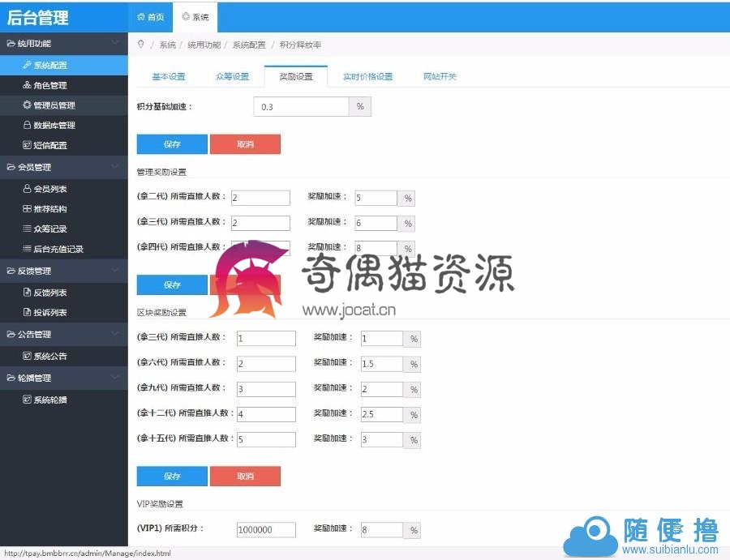Collapse the 统用功能 section chevron
The height and width of the screenshot is (560, 730).
click(x=114, y=43)
